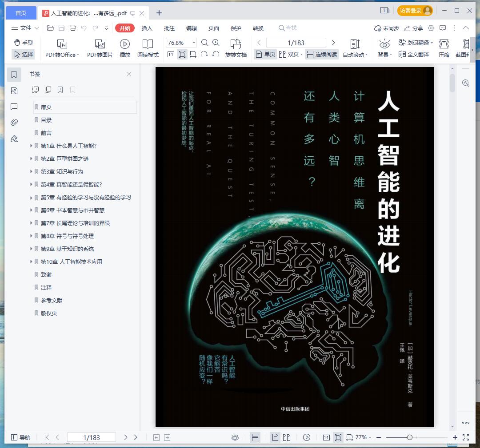
Task: Click the 访客登录 login button
Action: 415,10
